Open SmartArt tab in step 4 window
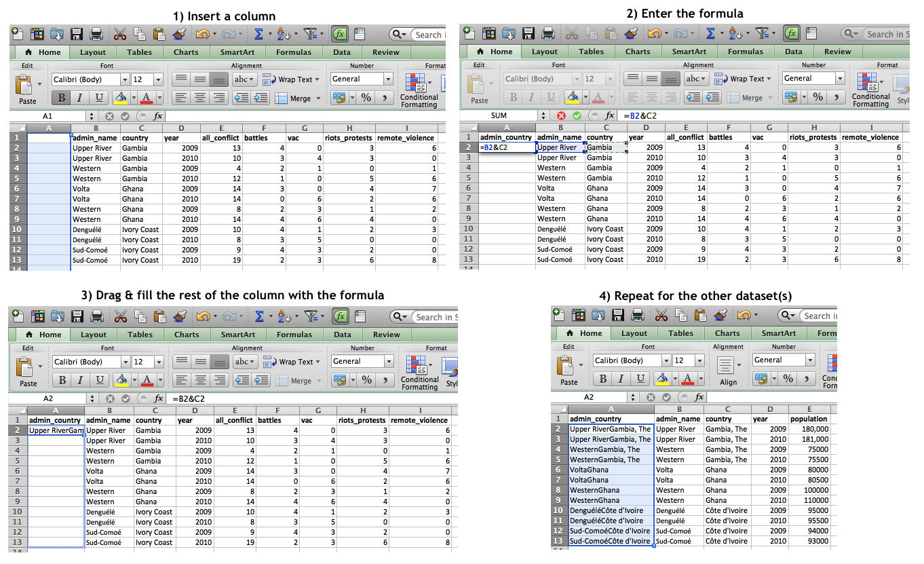924x564 pixels. pyautogui.click(x=778, y=333)
